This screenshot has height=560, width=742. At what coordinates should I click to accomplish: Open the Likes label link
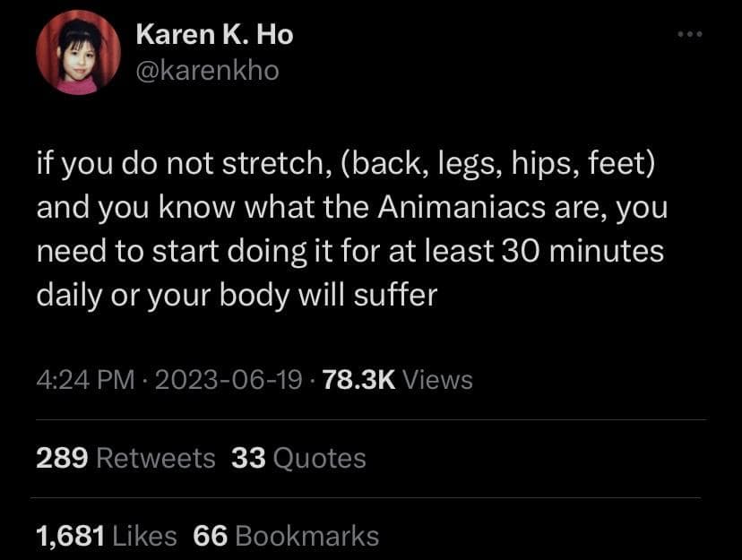coord(143,536)
